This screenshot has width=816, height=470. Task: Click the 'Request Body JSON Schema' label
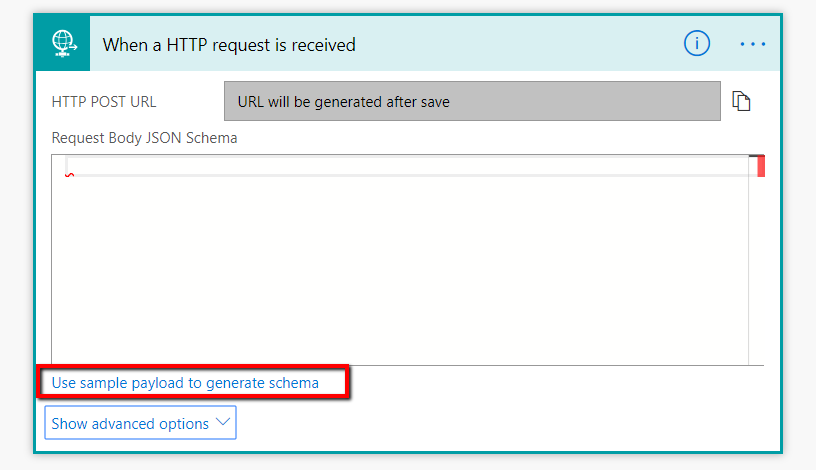tap(145, 138)
